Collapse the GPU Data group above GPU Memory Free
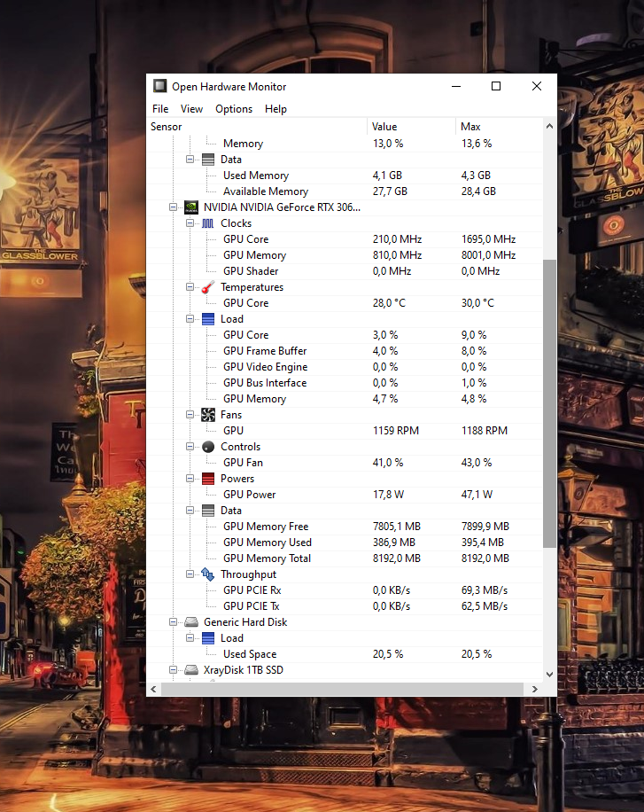The image size is (644, 812). click(190, 511)
